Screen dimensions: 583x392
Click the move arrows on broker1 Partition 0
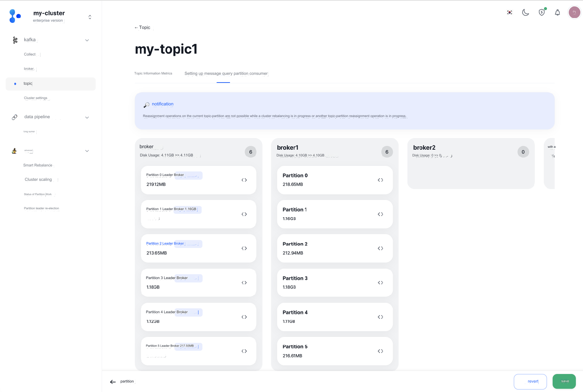click(380, 180)
